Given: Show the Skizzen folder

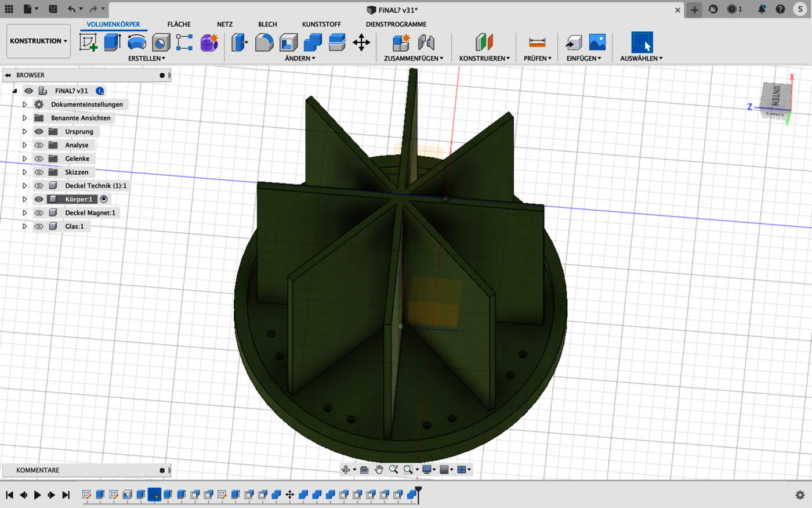Looking at the screenshot, I should (39, 172).
